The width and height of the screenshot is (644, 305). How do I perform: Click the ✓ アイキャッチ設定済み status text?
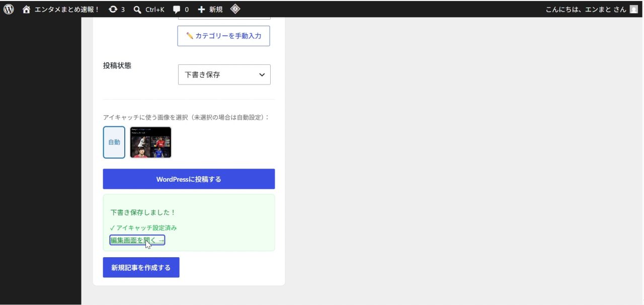pos(143,227)
